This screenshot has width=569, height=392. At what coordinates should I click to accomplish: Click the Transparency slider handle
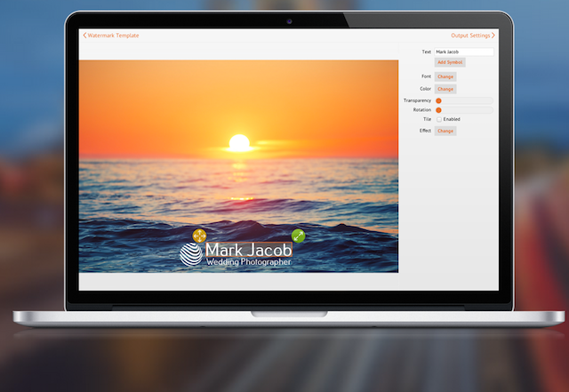(438, 100)
